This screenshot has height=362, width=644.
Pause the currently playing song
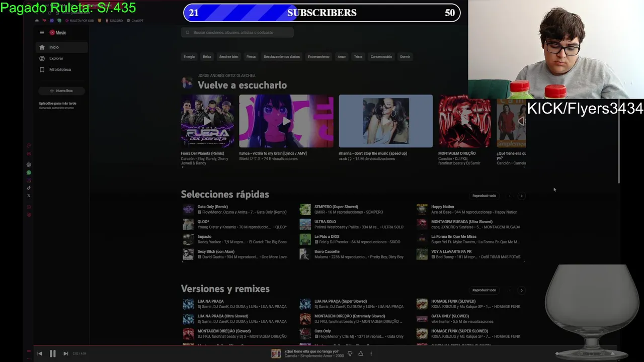pos(52,353)
